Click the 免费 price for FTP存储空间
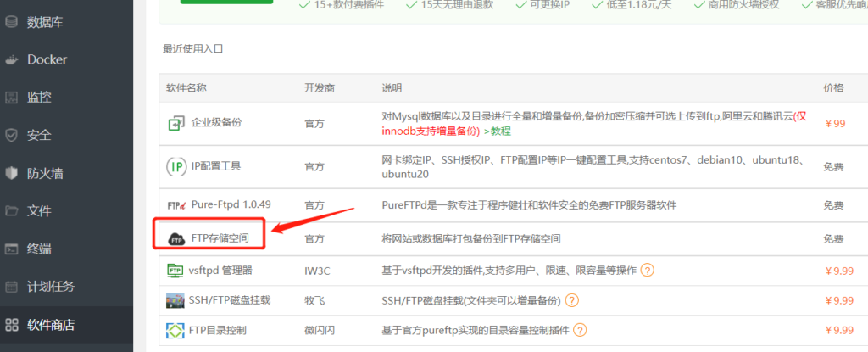The width and height of the screenshot is (868, 352). [834, 239]
